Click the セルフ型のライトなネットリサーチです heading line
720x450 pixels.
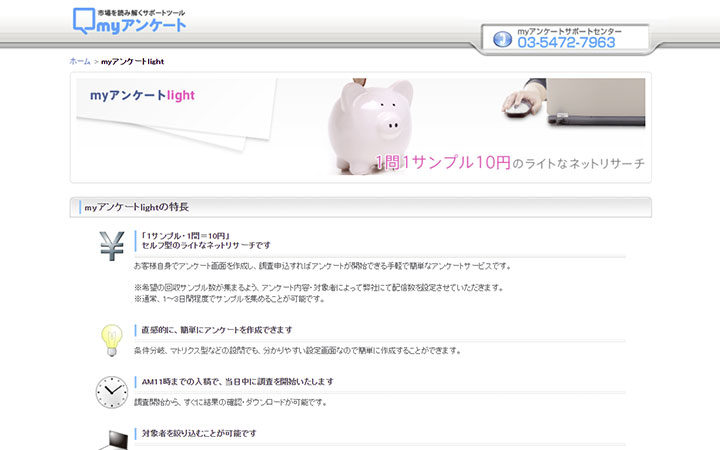click(x=206, y=245)
